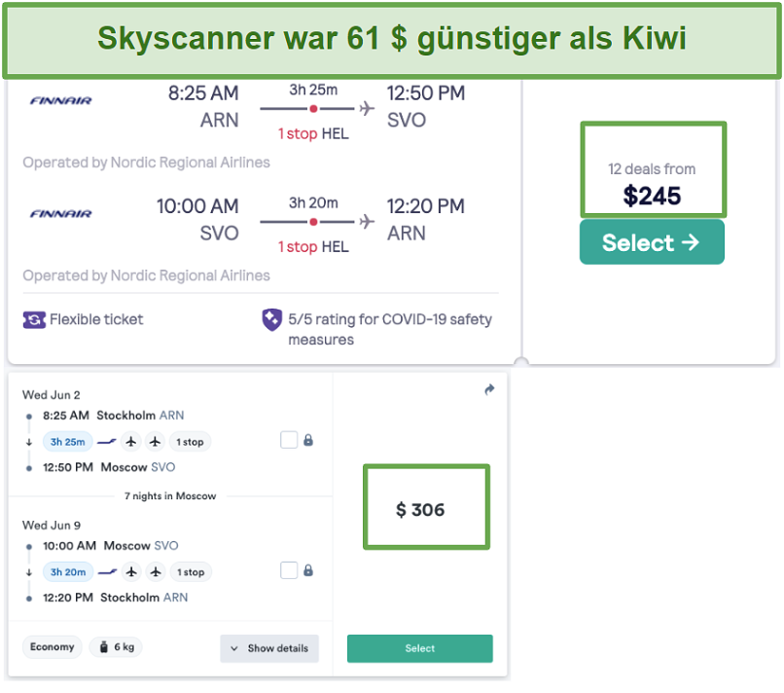
Task: Click the 3h 25m duration badge
Action: [x=68, y=442]
